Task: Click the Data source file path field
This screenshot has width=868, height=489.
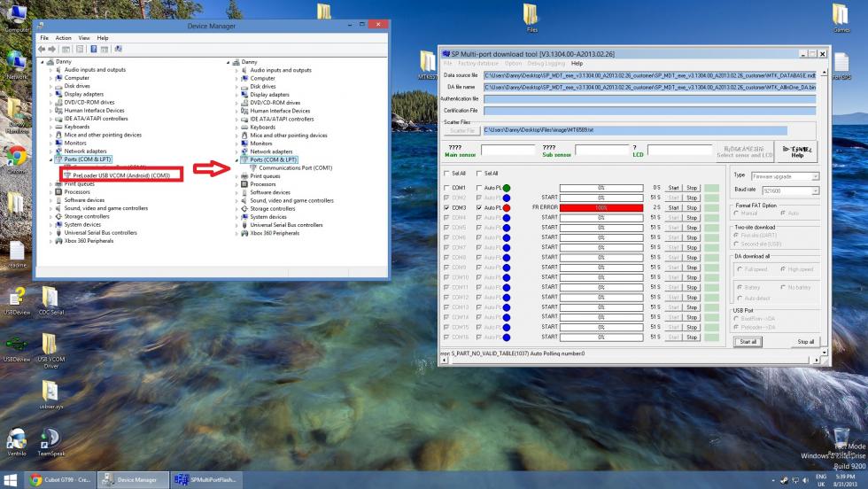Action: tap(649, 75)
